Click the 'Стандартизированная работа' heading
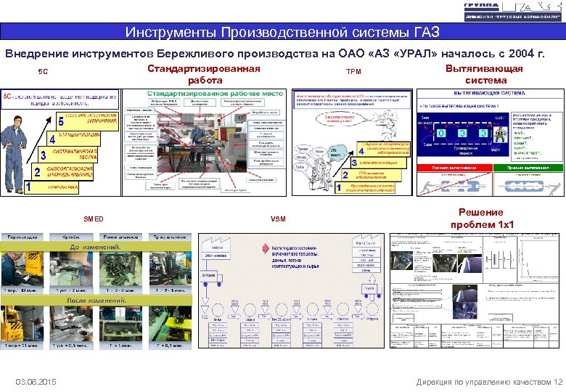 [x=204, y=74]
